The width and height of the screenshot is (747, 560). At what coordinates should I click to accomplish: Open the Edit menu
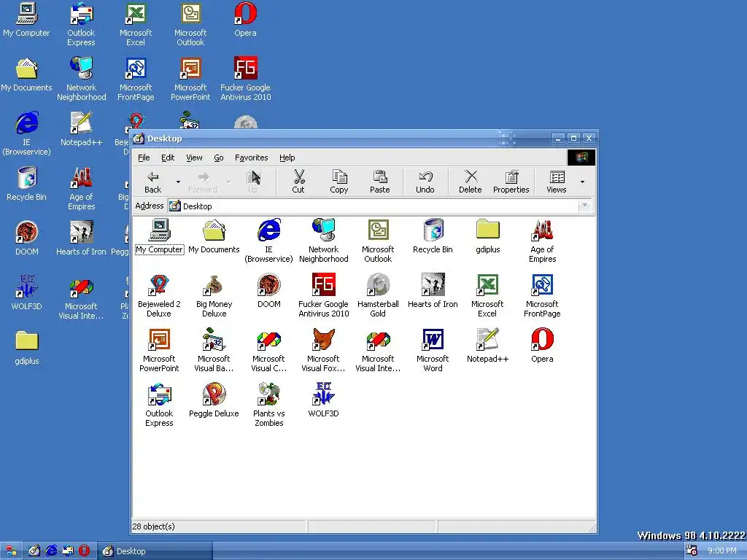pyautogui.click(x=168, y=157)
